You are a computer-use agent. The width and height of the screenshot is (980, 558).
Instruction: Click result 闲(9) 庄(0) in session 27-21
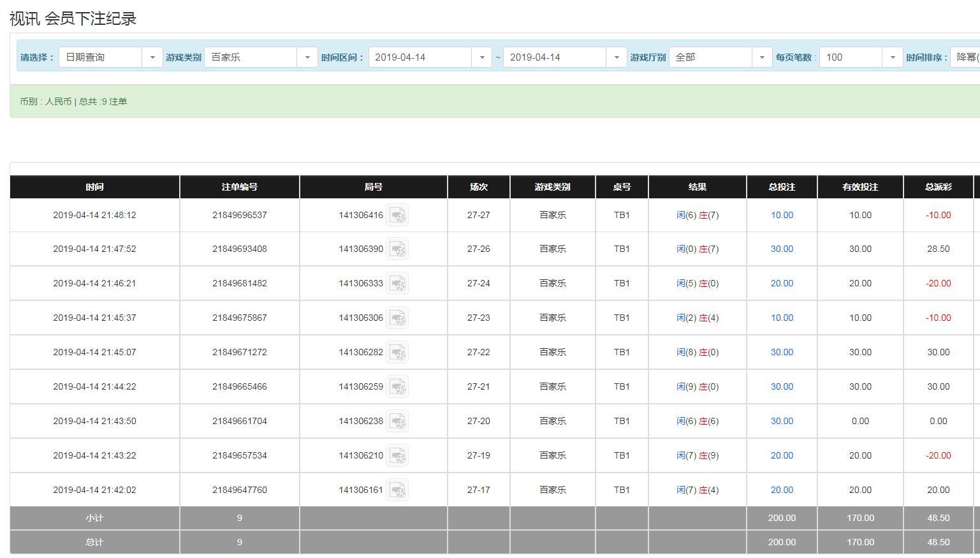pos(698,386)
